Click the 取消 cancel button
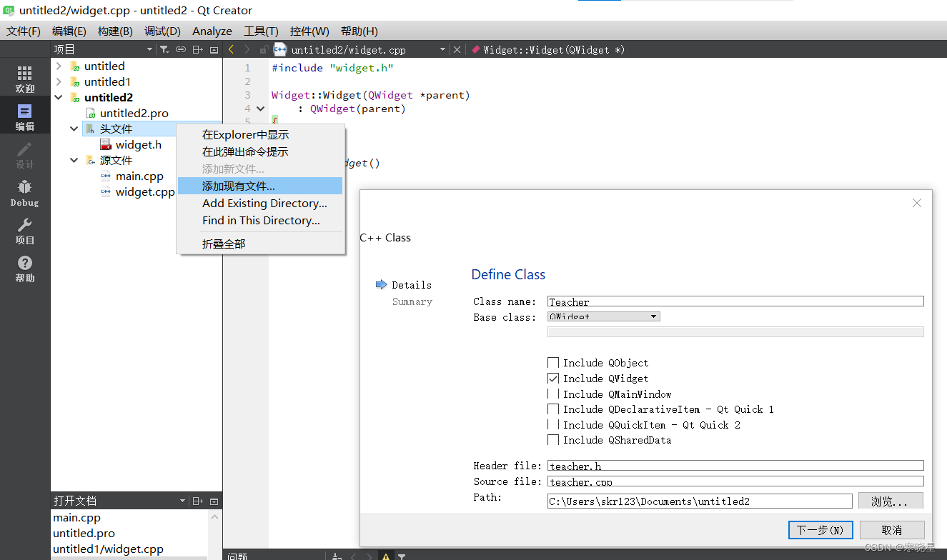 (892, 530)
